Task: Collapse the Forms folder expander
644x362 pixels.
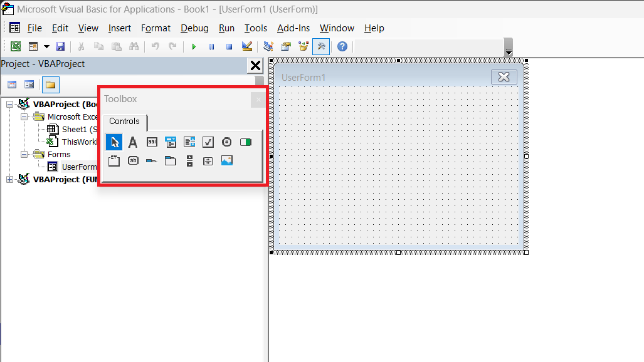Action: pos(24,154)
